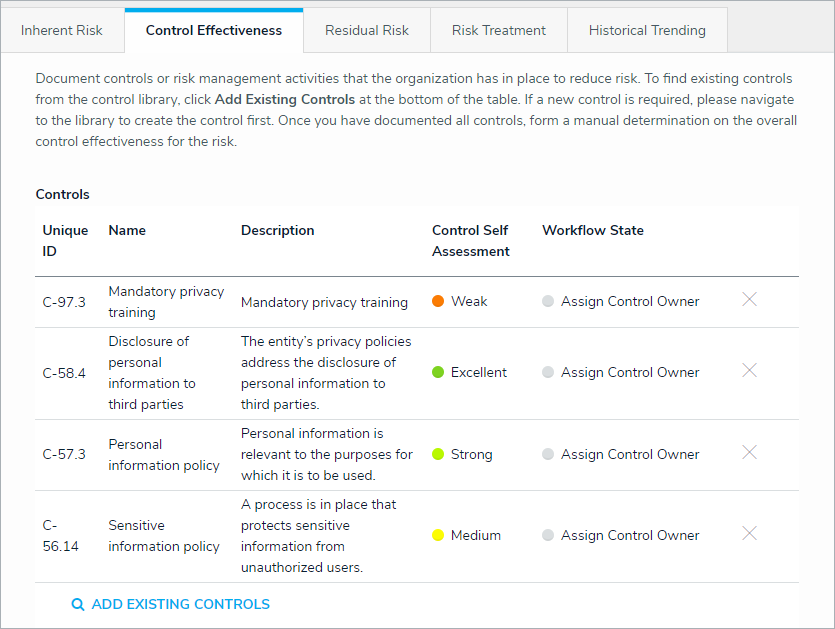Sort table by Control Self Assessment header
Screen dimensions: 835x629
[x=470, y=240]
